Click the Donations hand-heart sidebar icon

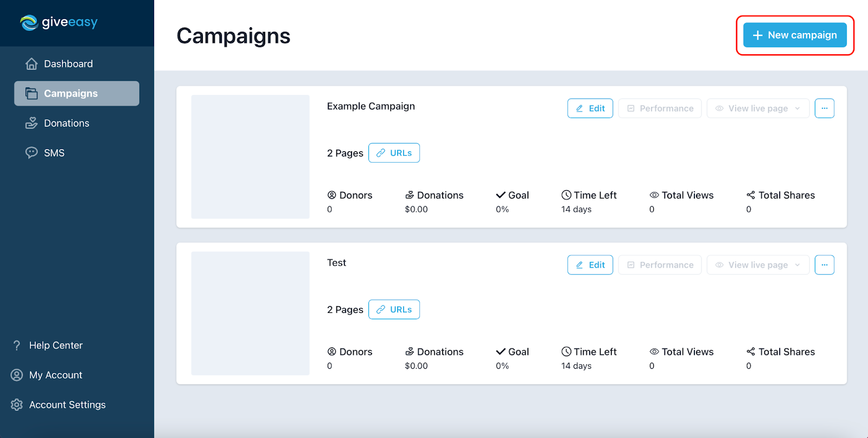pyautogui.click(x=31, y=123)
